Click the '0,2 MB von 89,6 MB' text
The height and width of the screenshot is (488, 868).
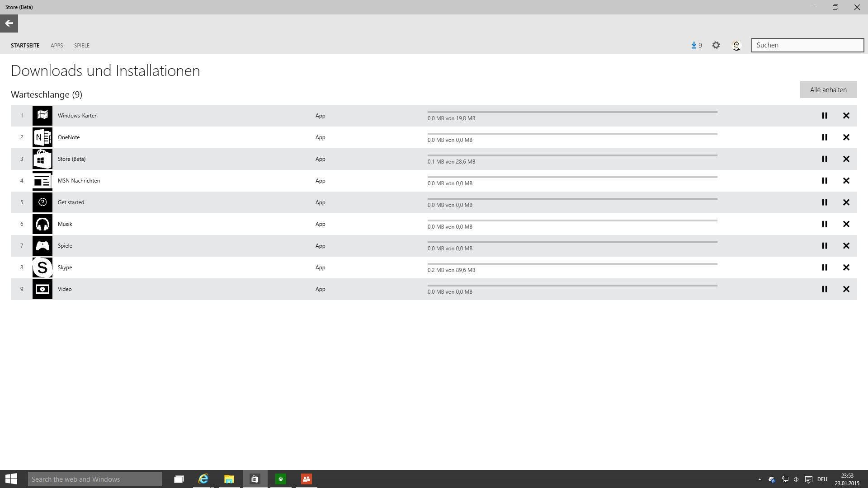pos(451,270)
